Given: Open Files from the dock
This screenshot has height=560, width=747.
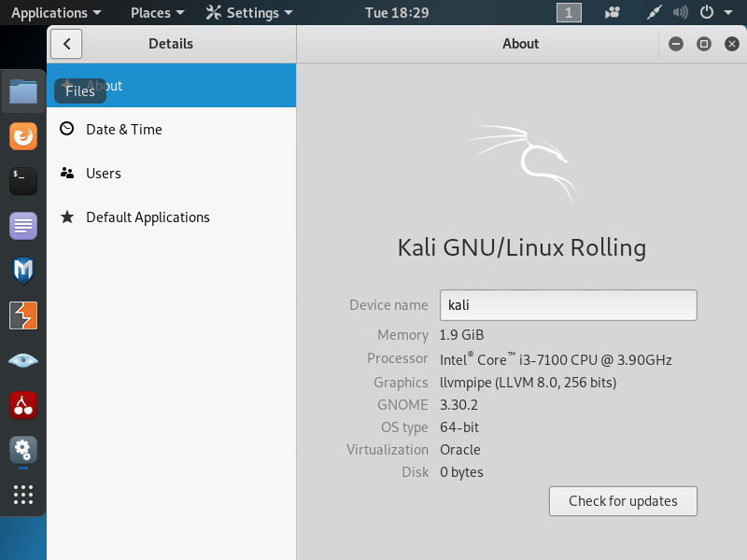Looking at the screenshot, I should (x=22, y=91).
